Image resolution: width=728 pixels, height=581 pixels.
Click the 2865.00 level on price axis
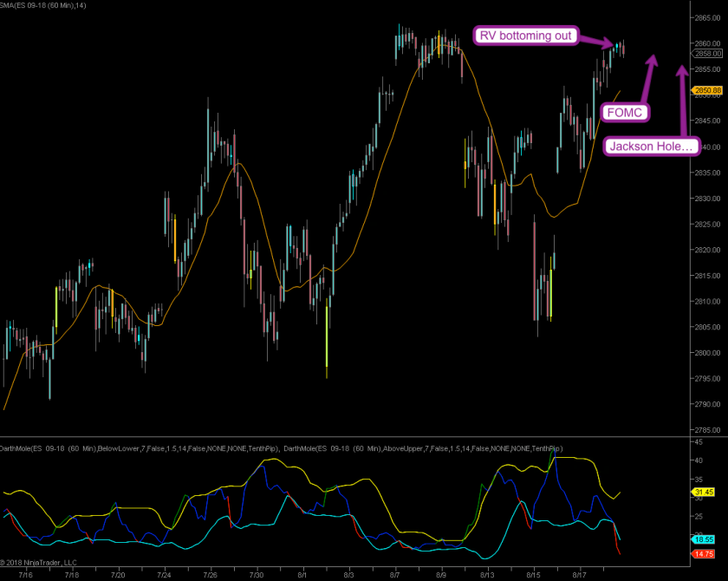(x=702, y=17)
